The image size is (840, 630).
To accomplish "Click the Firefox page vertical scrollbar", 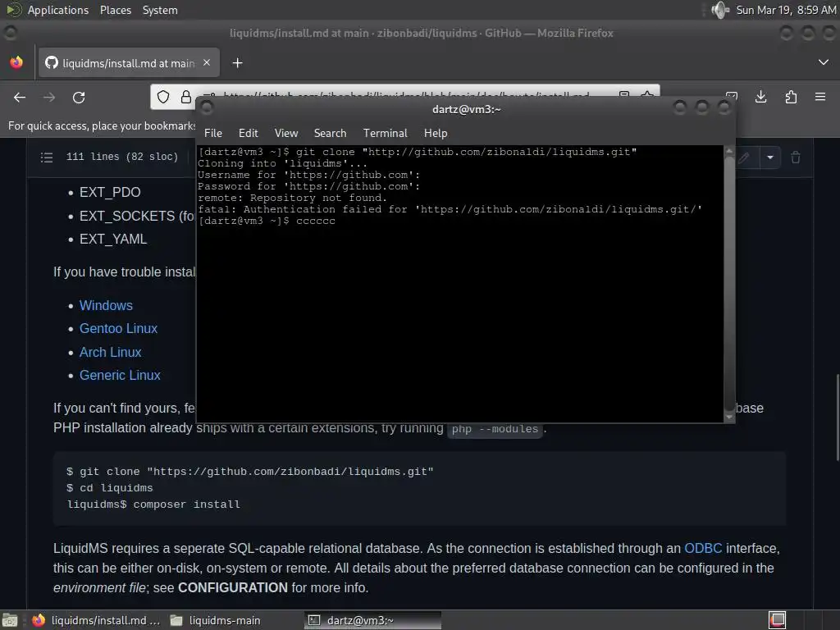I will [x=837, y=418].
